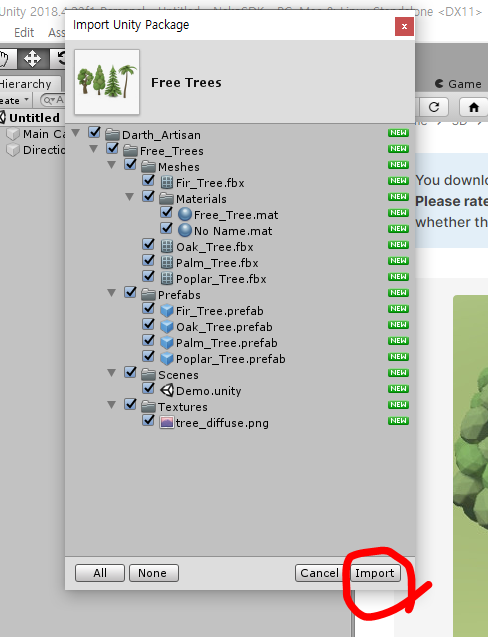Uncheck Oak_Tree.fbx checkbox
This screenshot has height=637, width=488.
148,244
